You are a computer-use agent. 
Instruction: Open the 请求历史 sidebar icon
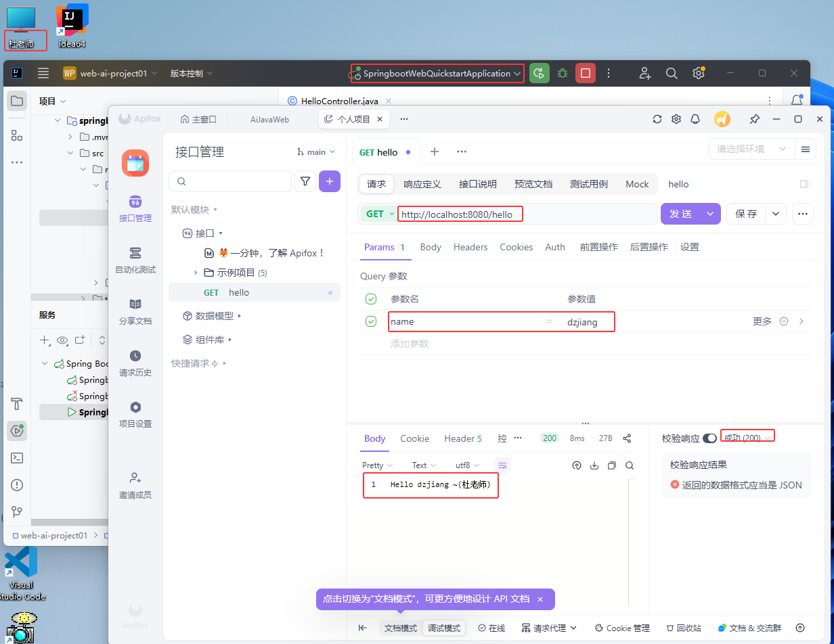click(x=135, y=362)
